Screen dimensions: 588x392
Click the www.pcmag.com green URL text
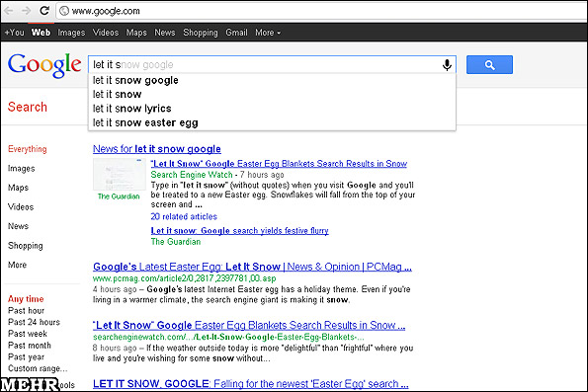coord(184,278)
